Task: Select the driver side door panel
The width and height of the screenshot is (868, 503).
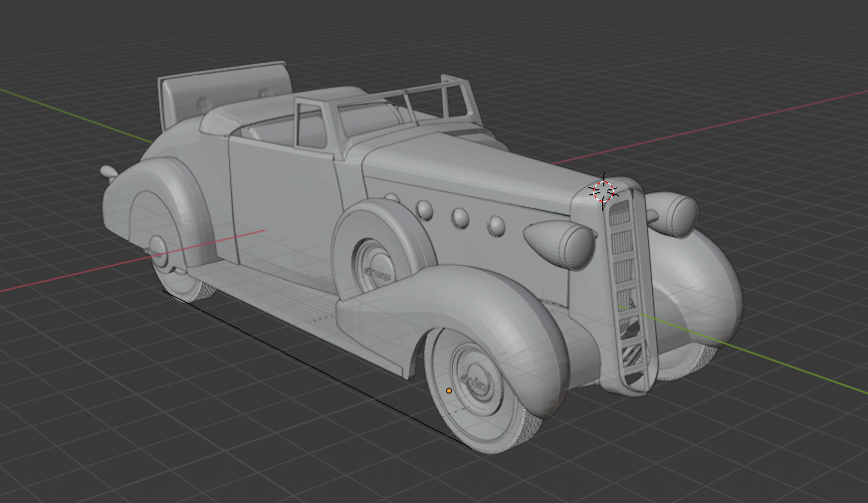Action: click(x=285, y=213)
